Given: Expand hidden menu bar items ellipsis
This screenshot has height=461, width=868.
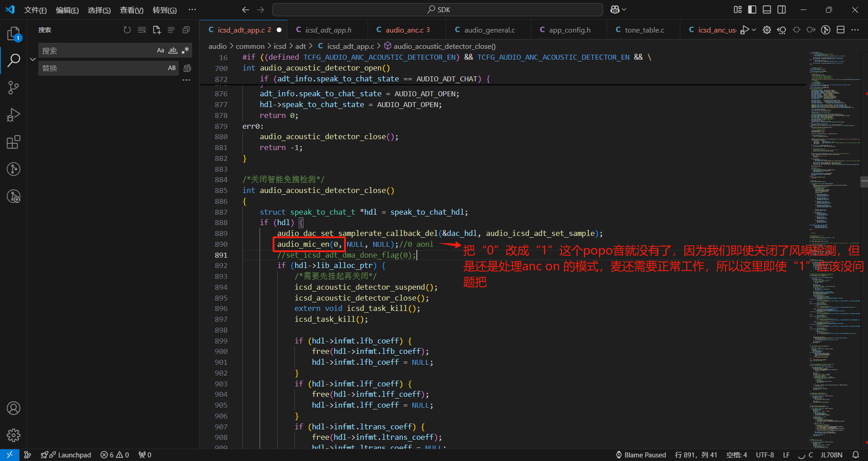Looking at the screenshot, I should [x=192, y=9].
